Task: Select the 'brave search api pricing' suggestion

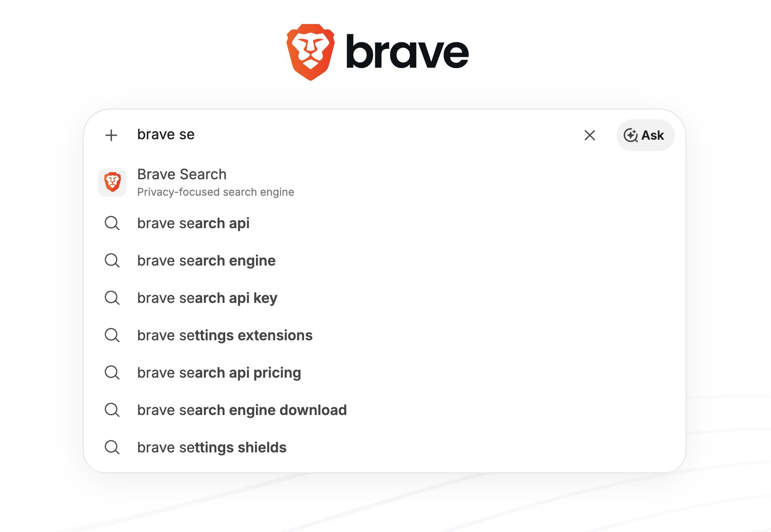Action: point(219,373)
